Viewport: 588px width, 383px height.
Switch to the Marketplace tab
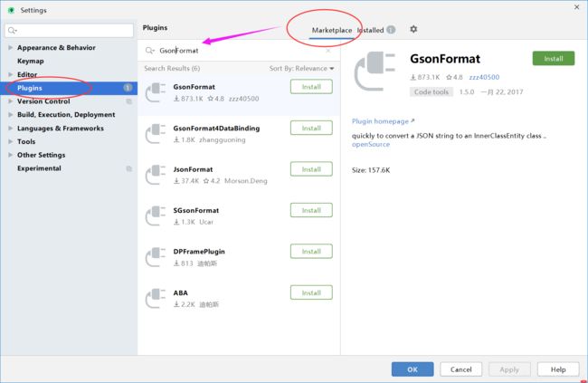pyautogui.click(x=332, y=30)
